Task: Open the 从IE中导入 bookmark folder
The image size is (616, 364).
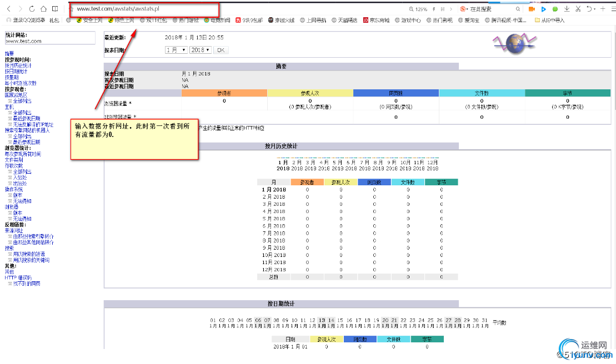Action: [x=549, y=20]
